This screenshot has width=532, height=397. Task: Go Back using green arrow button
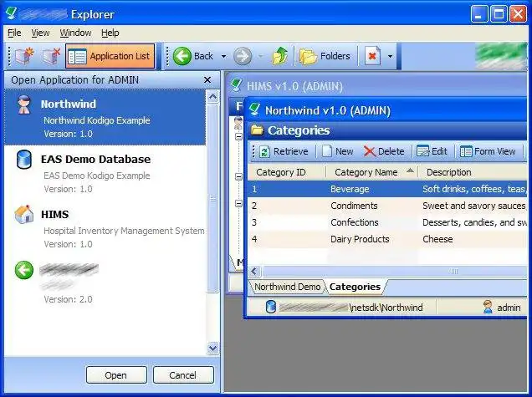pos(193,56)
